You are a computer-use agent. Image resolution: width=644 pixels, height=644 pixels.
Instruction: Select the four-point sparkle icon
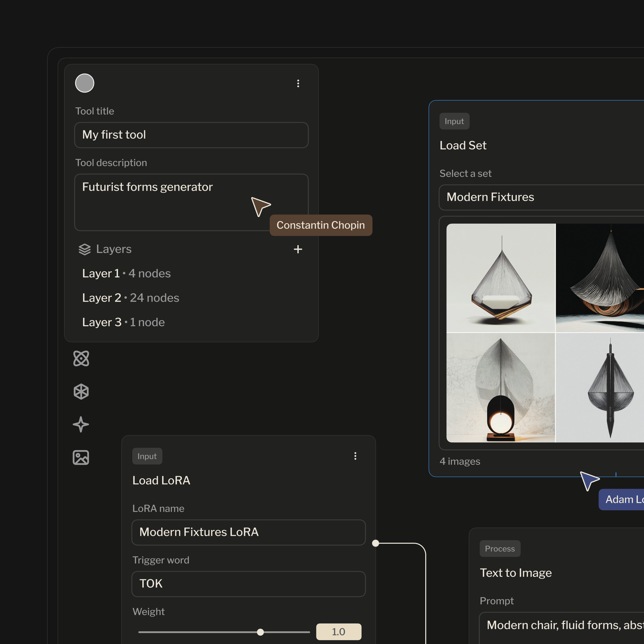point(81,424)
